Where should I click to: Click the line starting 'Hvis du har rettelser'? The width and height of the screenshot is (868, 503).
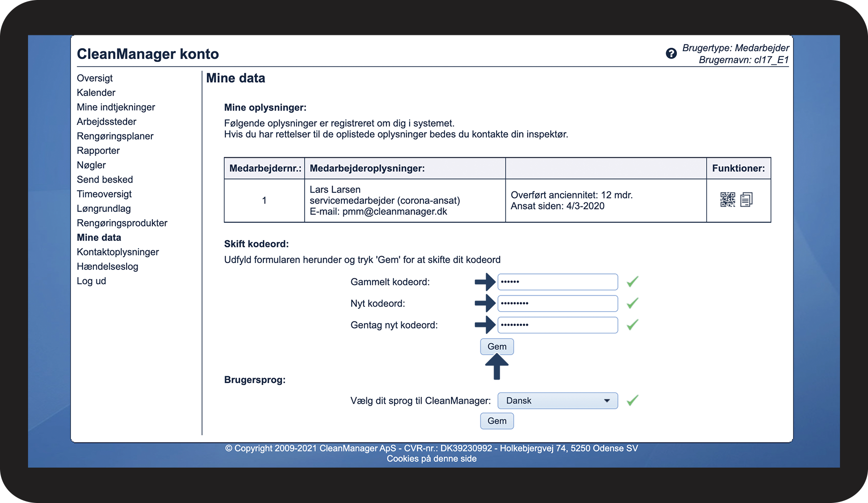click(396, 134)
